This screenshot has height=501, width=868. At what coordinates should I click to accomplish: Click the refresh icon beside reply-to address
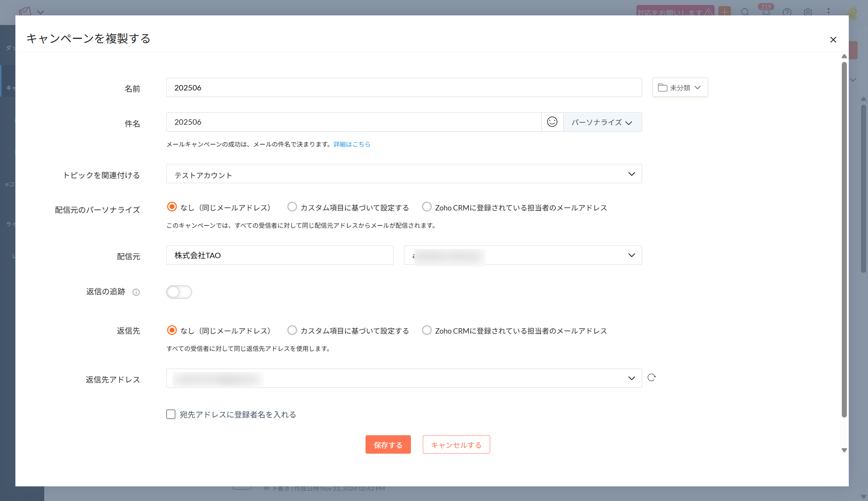coord(651,377)
